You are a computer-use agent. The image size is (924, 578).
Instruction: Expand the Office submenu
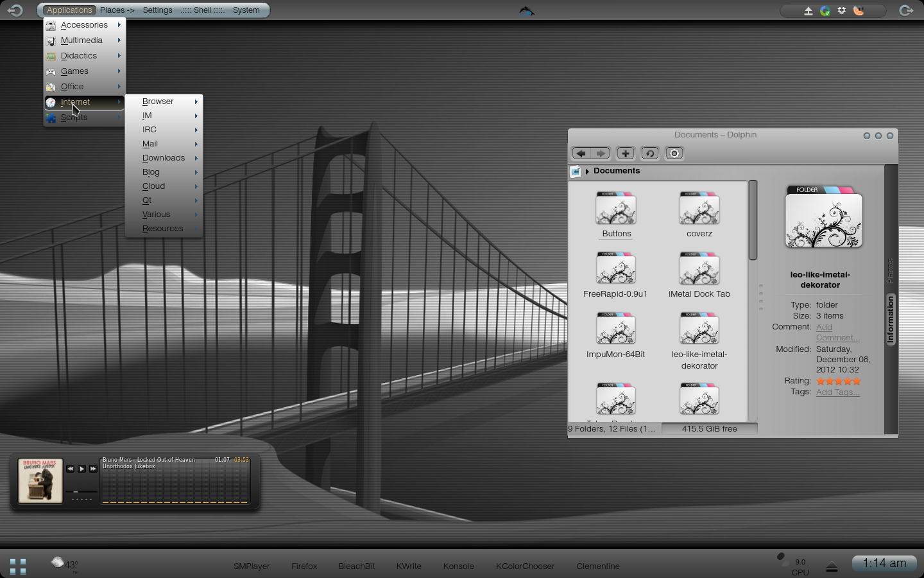point(84,87)
